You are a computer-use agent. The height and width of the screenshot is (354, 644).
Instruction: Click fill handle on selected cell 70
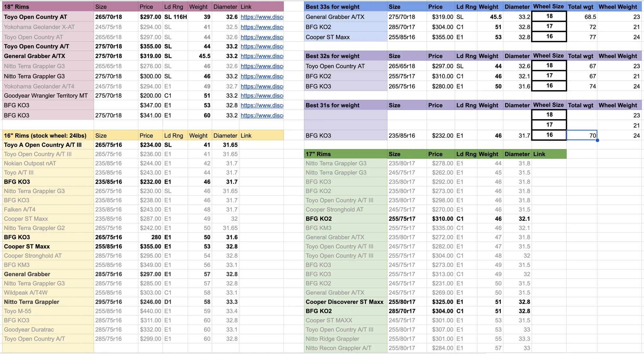597,140
